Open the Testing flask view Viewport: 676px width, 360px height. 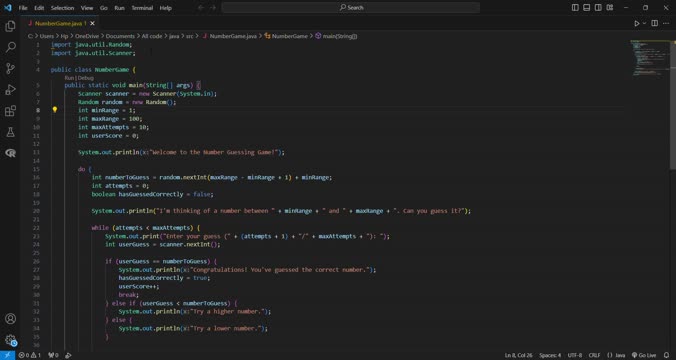point(10,132)
